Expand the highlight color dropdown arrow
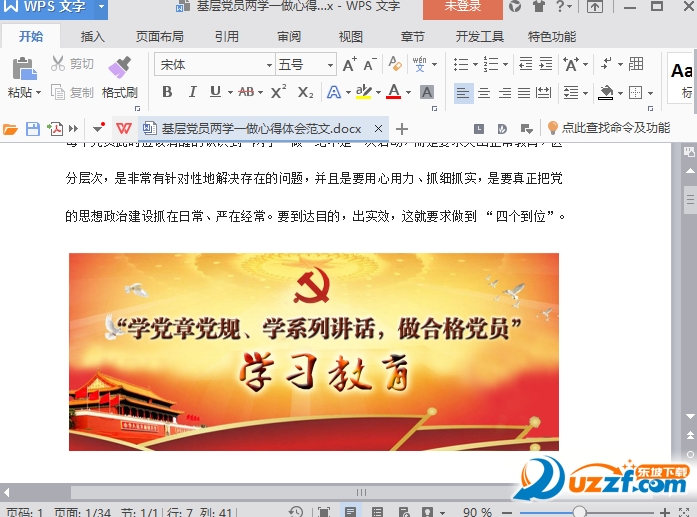 tap(378, 92)
